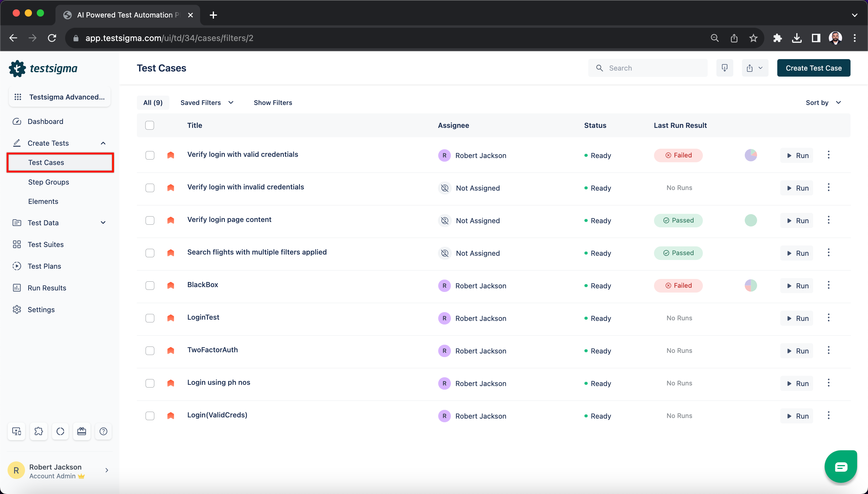
Task: Expand the Sort by dropdown
Action: click(x=825, y=103)
